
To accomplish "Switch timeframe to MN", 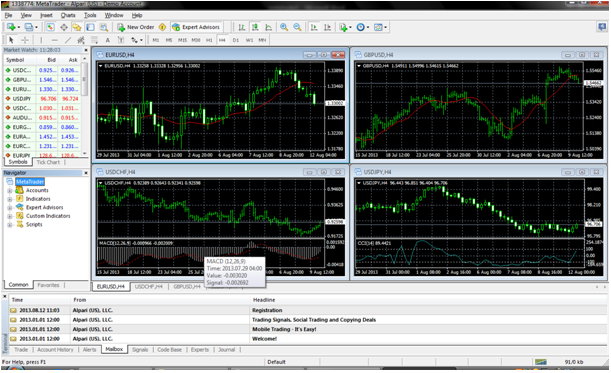I will click(x=262, y=40).
